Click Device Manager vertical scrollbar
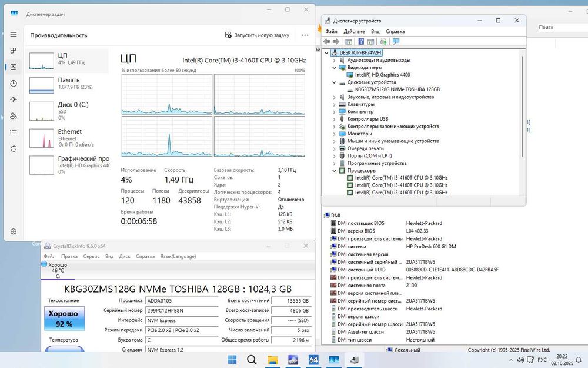The image size is (588, 368). (522, 105)
